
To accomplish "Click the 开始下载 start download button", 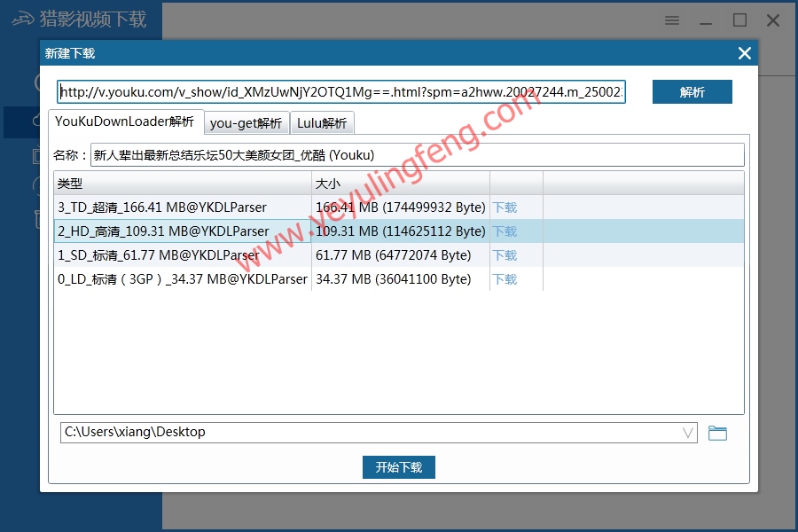I will (x=398, y=467).
